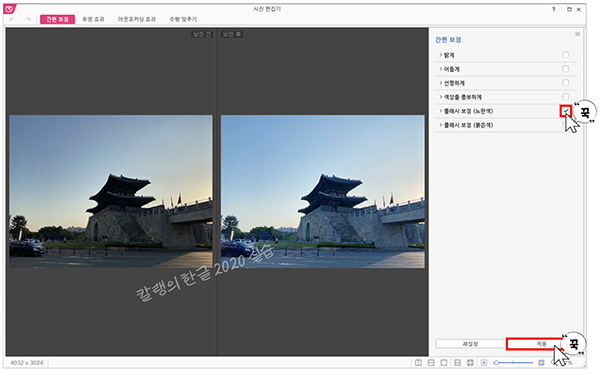600x374 pixels.
Task: Uncheck the 플래시 보정 (노란색) checkbox
Action: 566,111
